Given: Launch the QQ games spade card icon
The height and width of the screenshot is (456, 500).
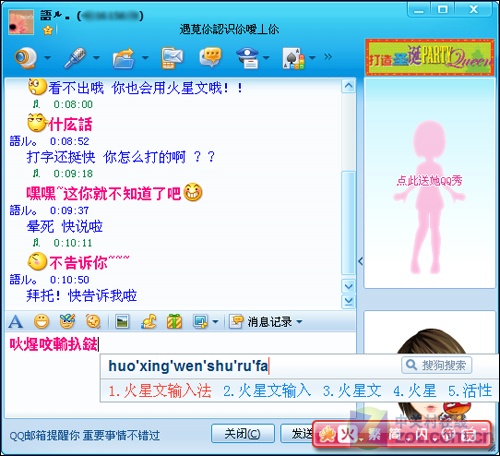Looking at the screenshot, I should tap(293, 58).
